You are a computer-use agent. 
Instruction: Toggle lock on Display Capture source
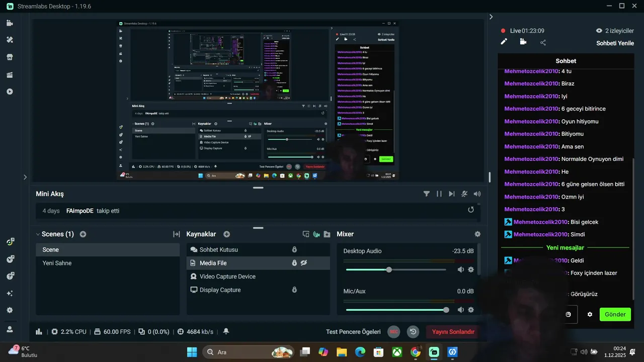(x=294, y=290)
